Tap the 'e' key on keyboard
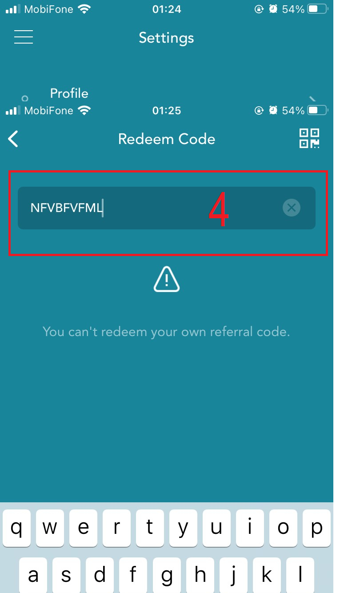 point(83,528)
